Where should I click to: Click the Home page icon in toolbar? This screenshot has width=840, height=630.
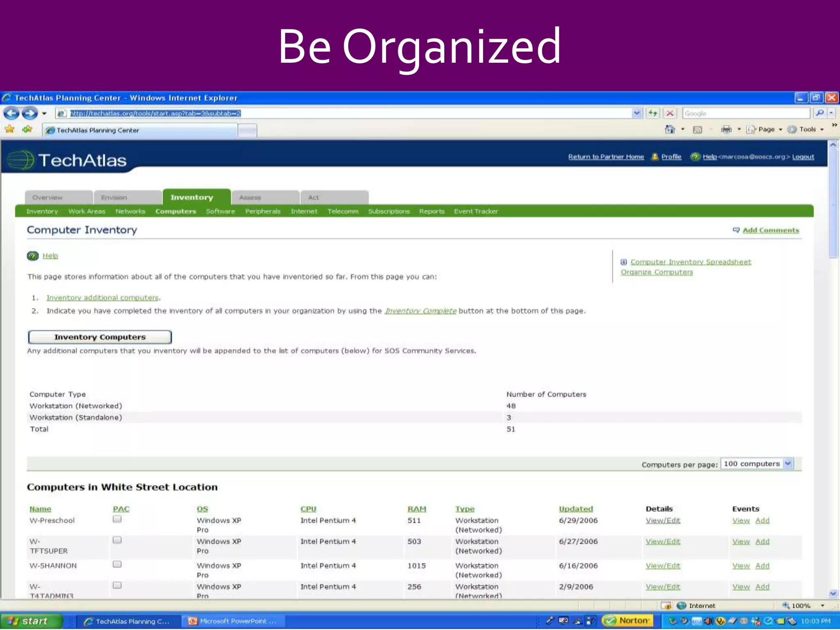click(670, 130)
